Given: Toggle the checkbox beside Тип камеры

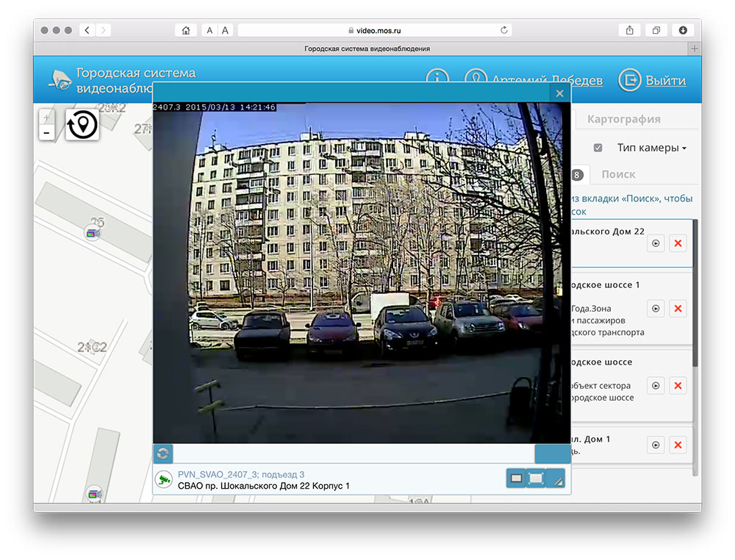Looking at the screenshot, I should (x=598, y=148).
